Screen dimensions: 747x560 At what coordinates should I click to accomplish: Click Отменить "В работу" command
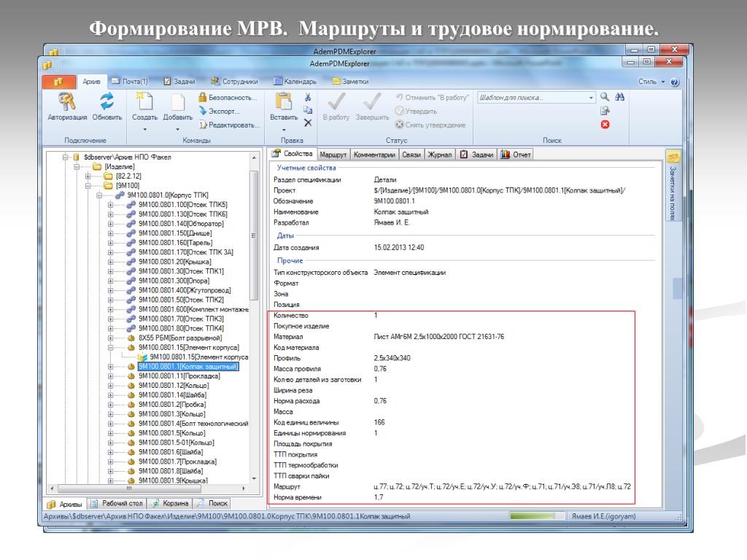pyautogui.click(x=432, y=97)
